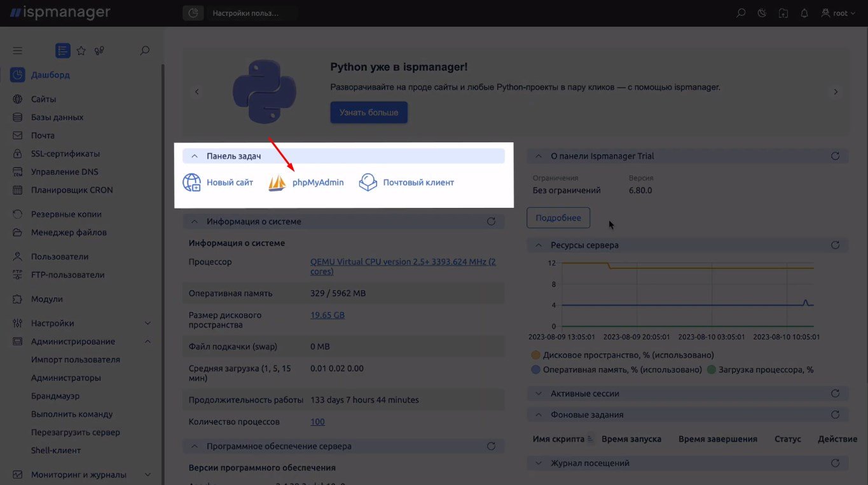
Task: Toggle Загрузка процессора legend swatch
Action: pos(711,370)
